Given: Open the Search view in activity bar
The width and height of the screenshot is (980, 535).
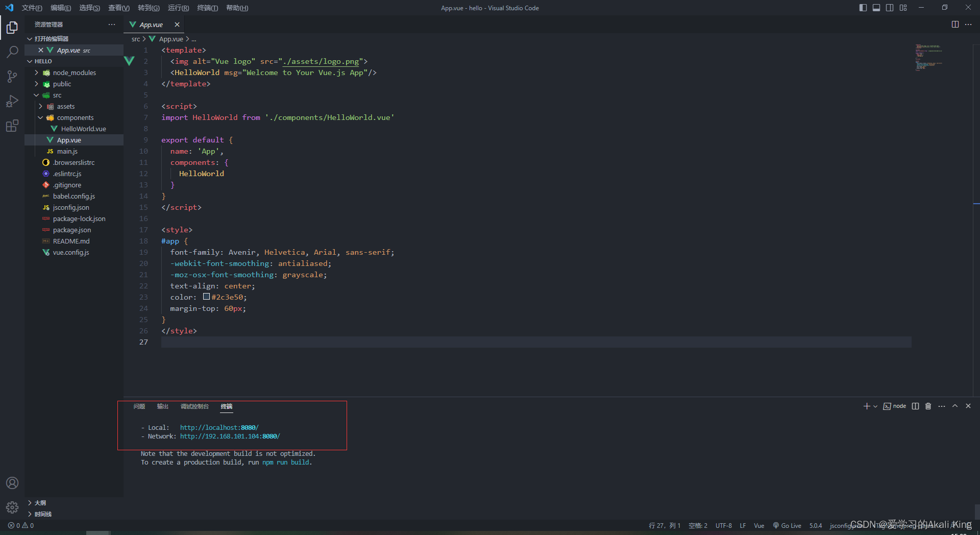Looking at the screenshot, I should click(x=12, y=52).
